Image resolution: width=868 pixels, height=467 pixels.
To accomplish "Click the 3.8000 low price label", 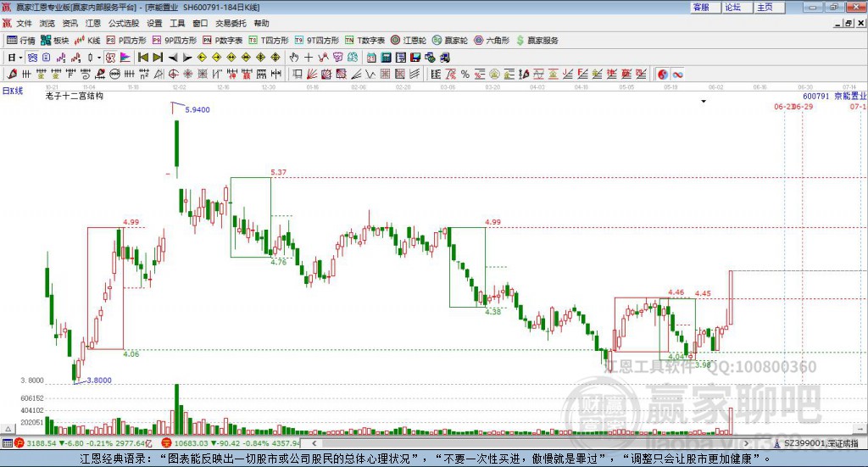I will click(x=99, y=381).
